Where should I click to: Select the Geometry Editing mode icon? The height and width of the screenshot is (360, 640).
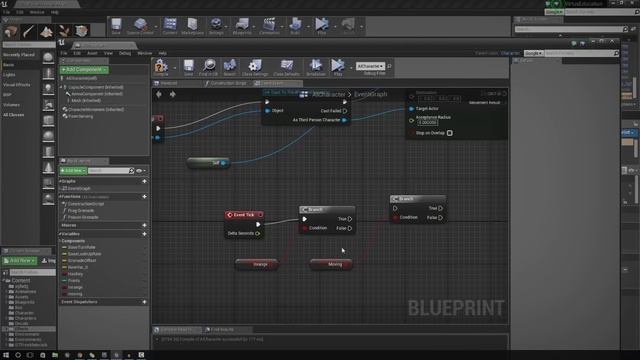click(81, 31)
